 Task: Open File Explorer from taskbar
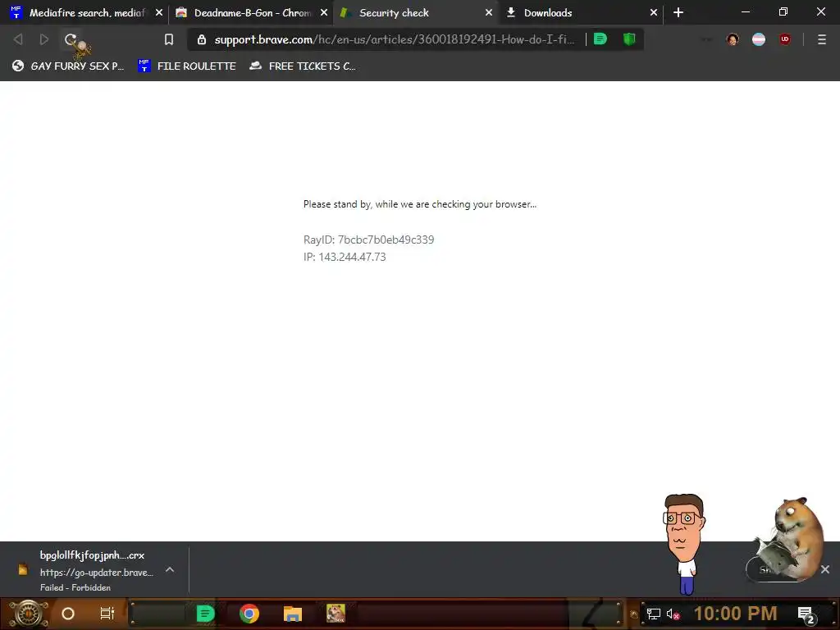pyautogui.click(x=293, y=614)
